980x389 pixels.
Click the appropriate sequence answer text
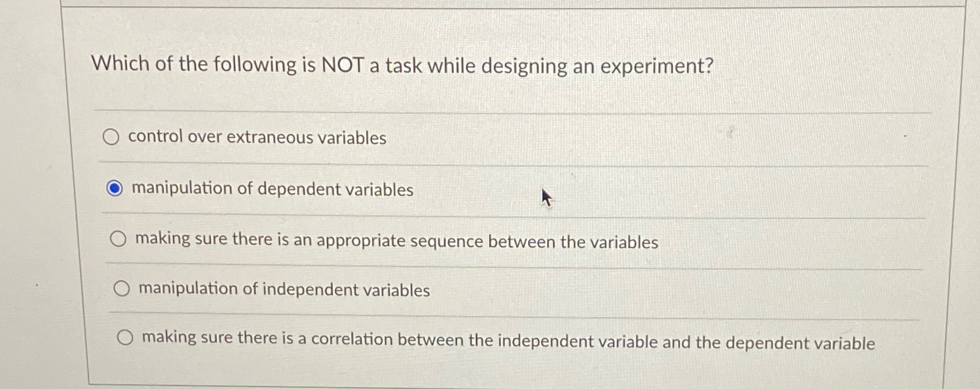point(396,241)
